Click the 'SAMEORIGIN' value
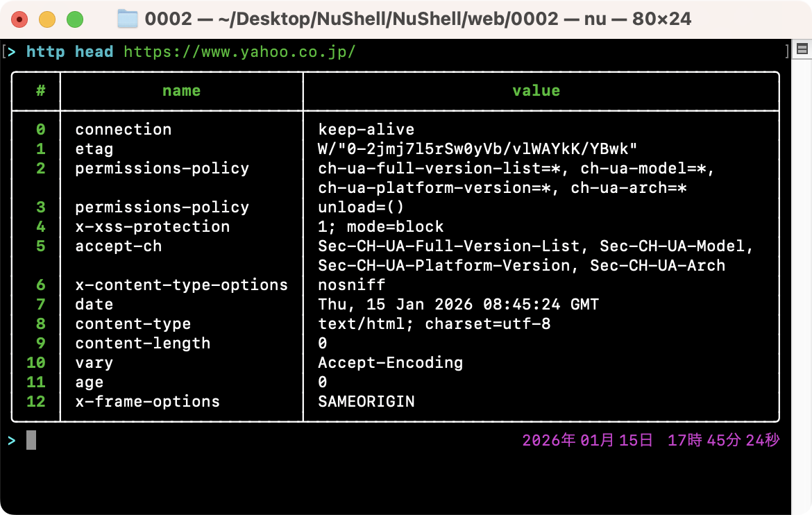812x515 pixels. point(366,402)
